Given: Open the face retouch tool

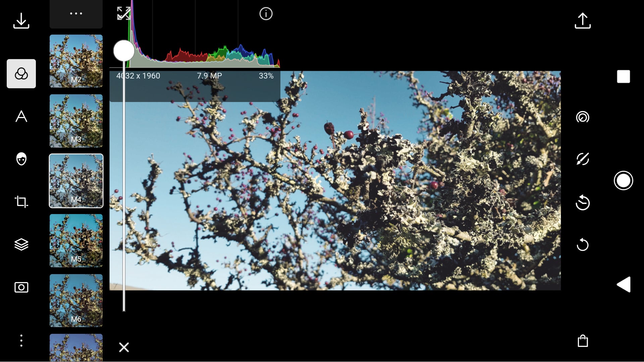Looking at the screenshot, I should [x=21, y=159].
